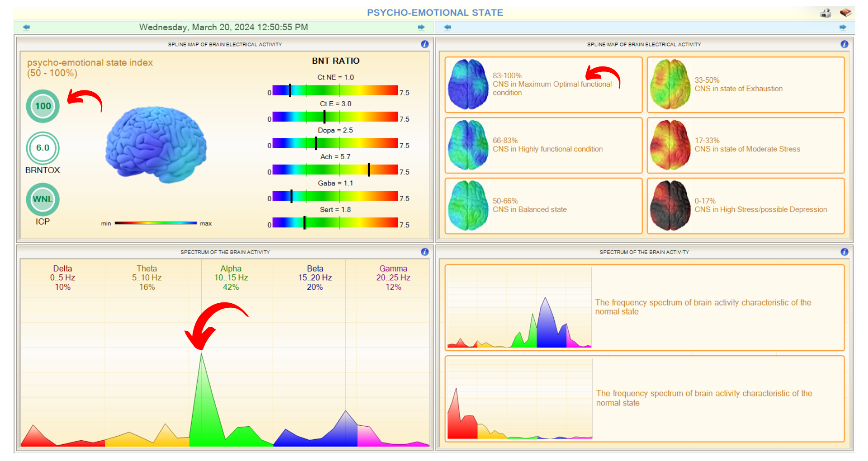The image size is (868, 461).
Task: Open info for the right spline-map panel
Action: (x=844, y=44)
